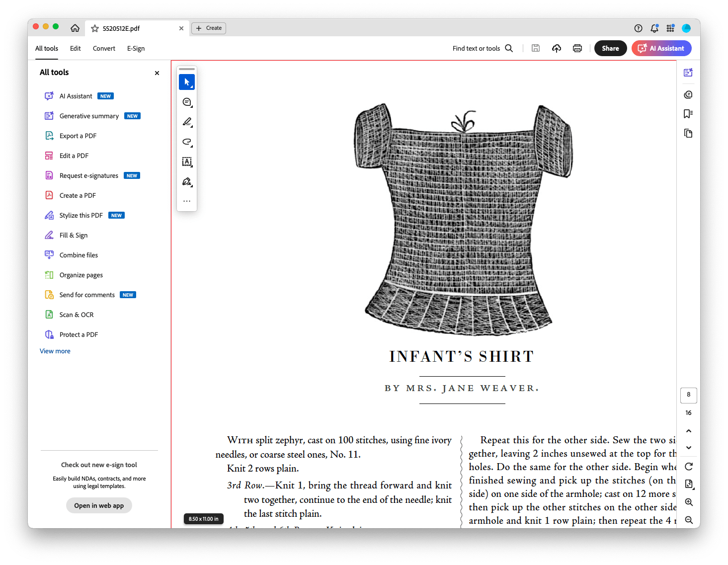Screen dimensions: 728x565
Task: Click the View more link
Action: pos(55,351)
